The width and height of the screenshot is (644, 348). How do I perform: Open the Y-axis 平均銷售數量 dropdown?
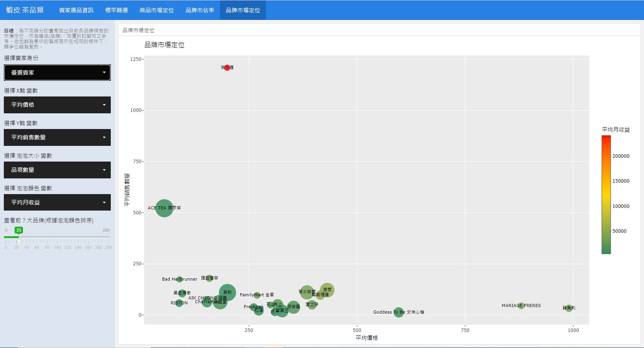57,137
